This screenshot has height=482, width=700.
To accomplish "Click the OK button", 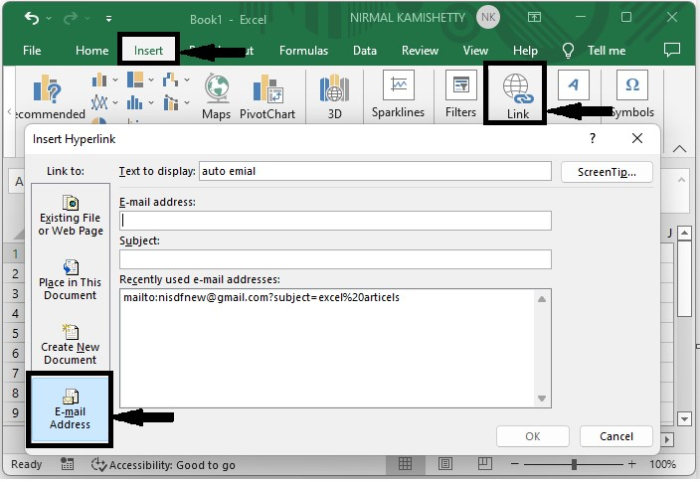I will [533, 436].
